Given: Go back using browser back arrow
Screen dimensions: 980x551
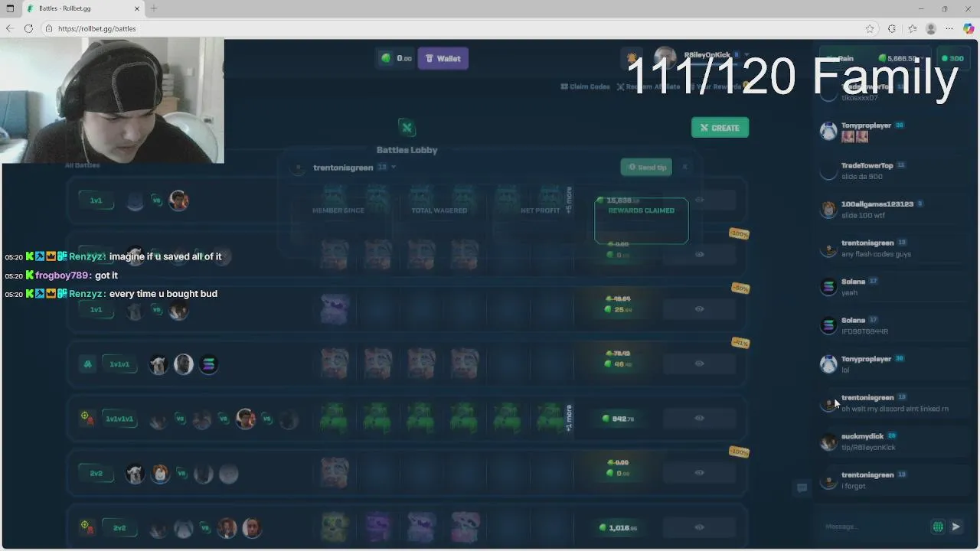Looking at the screenshot, I should pyautogui.click(x=9, y=28).
